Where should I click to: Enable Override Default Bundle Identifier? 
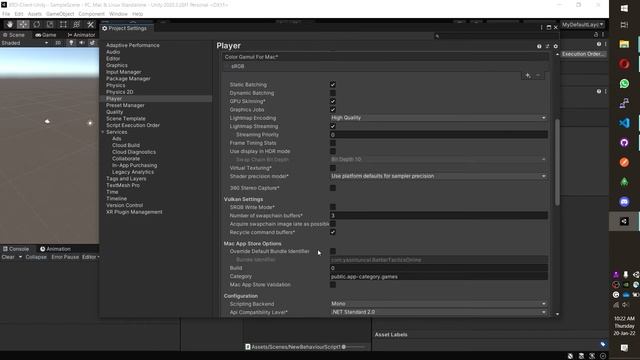333,251
